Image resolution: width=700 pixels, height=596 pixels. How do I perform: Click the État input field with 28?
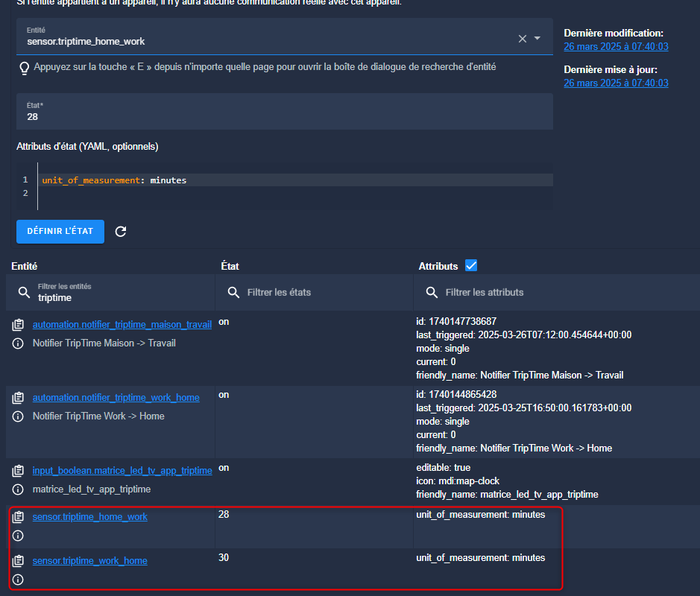[x=285, y=112]
